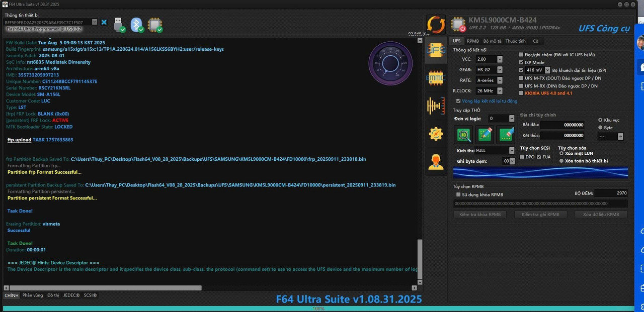The image size is (644, 312).
Task: Click the chip power button icon
Action: coord(458,25)
